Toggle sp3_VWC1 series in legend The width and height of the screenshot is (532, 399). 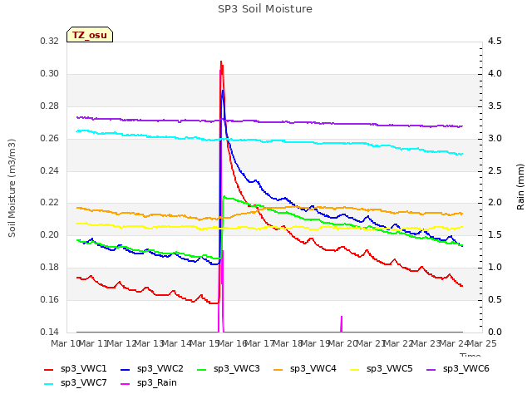76,369
